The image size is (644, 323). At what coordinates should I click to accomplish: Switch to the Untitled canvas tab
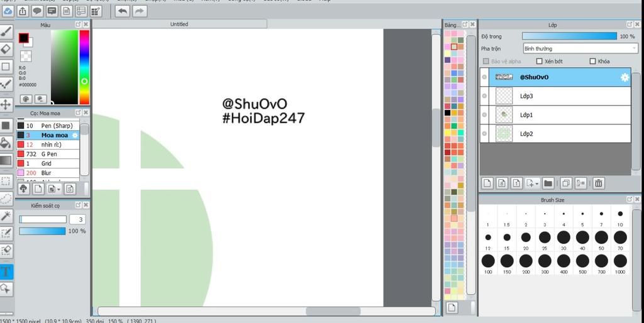tap(179, 25)
